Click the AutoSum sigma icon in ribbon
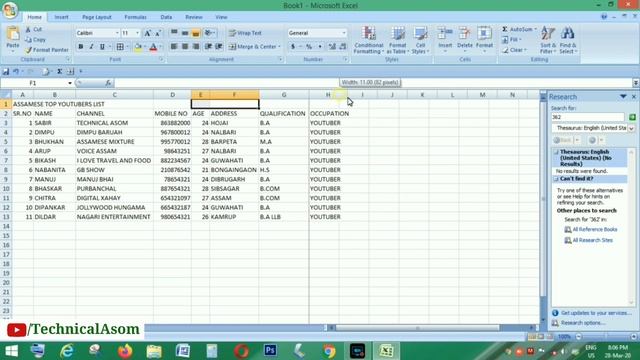This screenshot has height=360, width=640. [x=505, y=29]
